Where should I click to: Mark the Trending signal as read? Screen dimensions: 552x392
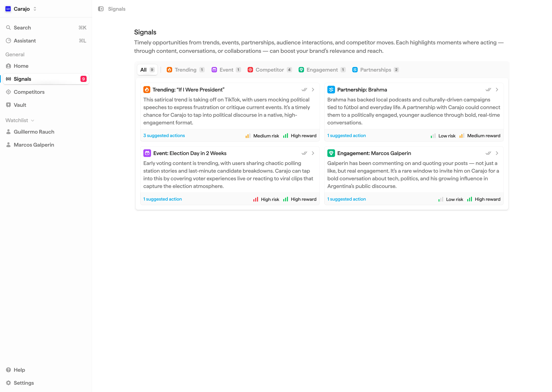coord(304,90)
